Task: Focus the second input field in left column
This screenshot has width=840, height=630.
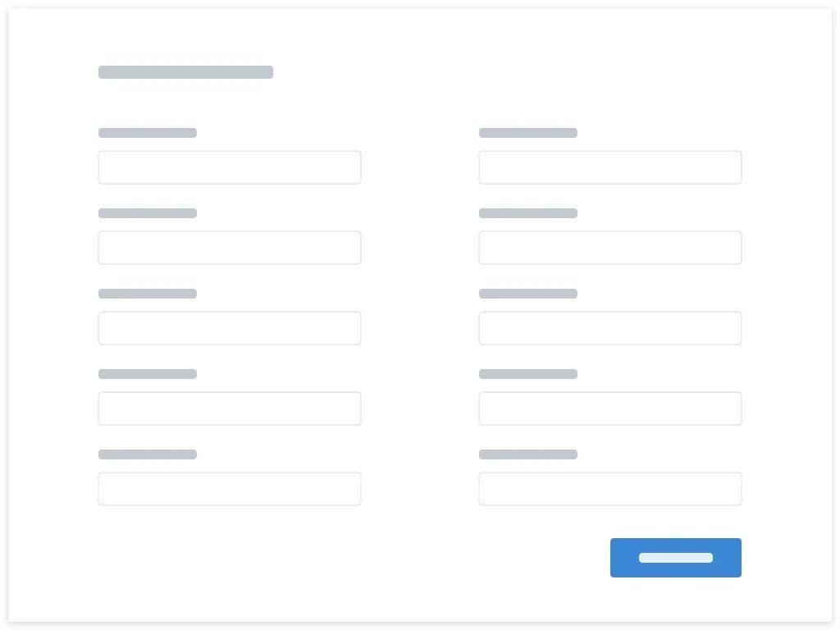Action: click(x=230, y=248)
